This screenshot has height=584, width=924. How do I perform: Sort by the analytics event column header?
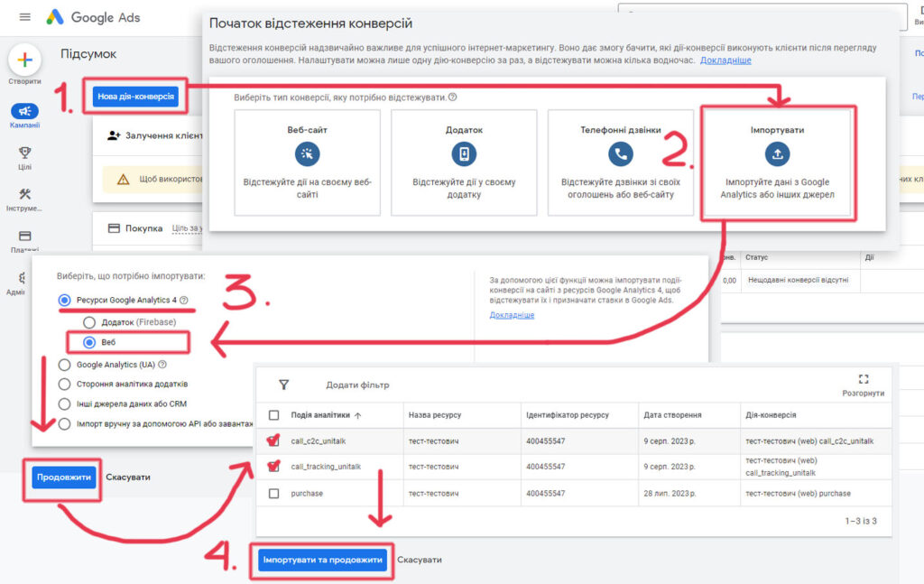coord(324,415)
